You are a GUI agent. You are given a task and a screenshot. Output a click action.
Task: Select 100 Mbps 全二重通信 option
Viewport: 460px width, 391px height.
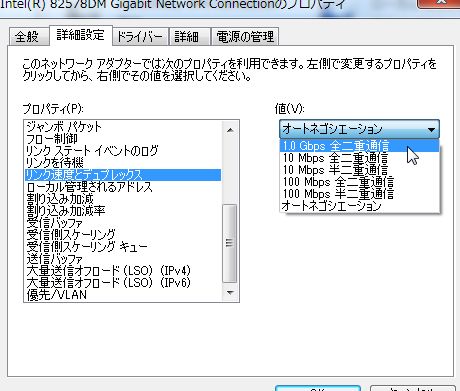pos(360,182)
